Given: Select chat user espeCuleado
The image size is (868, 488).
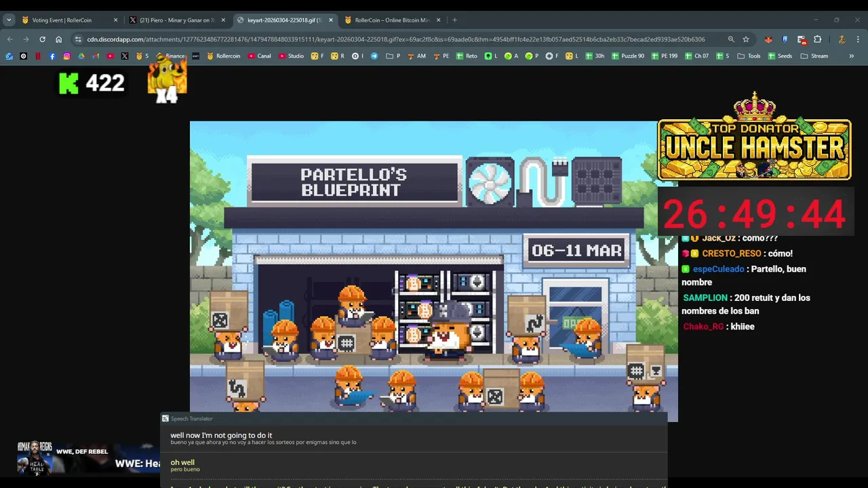Looking at the screenshot, I should click(x=718, y=269).
